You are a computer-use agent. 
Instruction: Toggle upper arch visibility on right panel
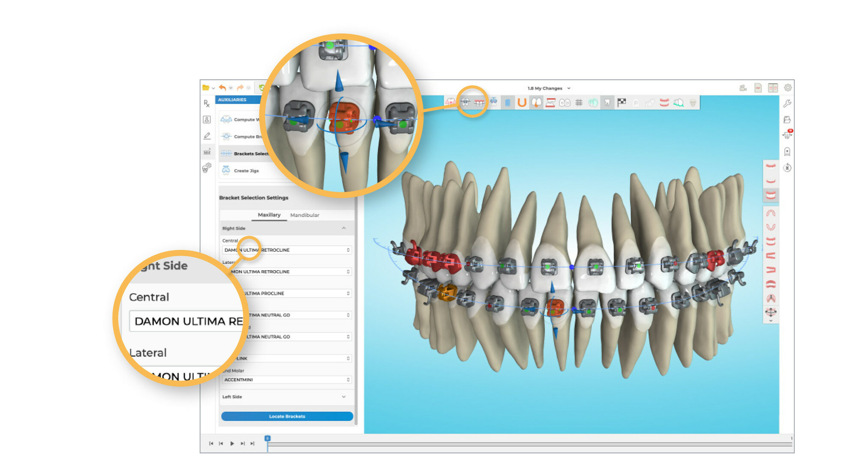click(x=772, y=167)
